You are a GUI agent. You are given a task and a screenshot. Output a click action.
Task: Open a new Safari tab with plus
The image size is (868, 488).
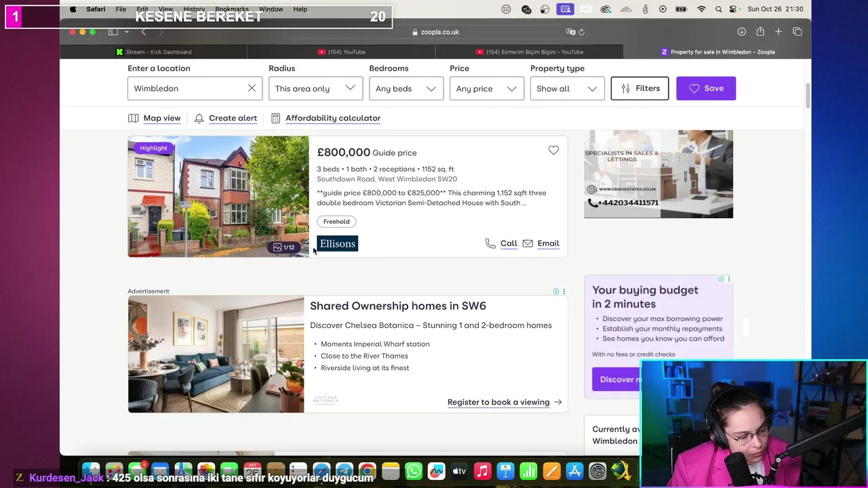(778, 32)
